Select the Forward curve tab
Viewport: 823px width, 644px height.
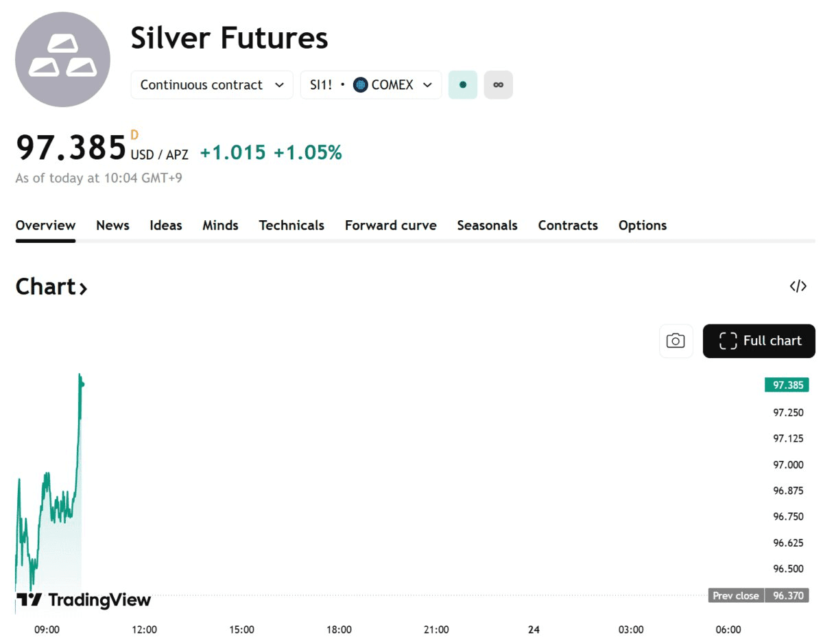(390, 226)
